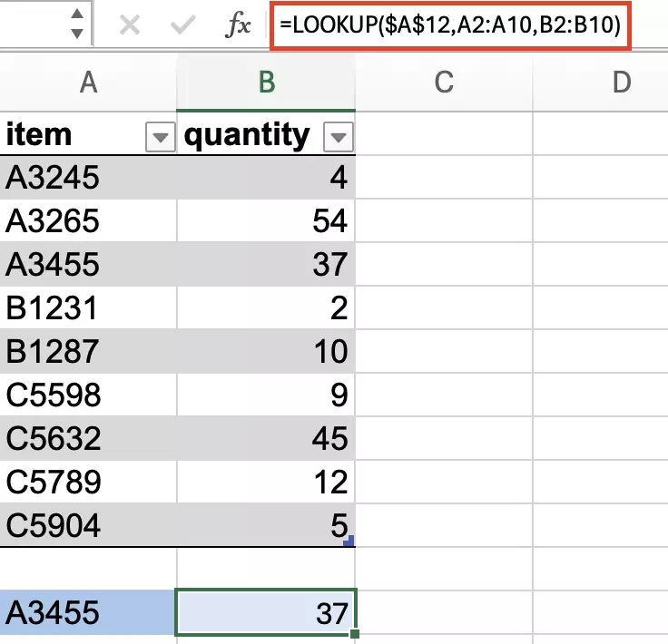Select quantity cell with value 12
Viewport: 668px width, 644px height.
click(266, 482)
